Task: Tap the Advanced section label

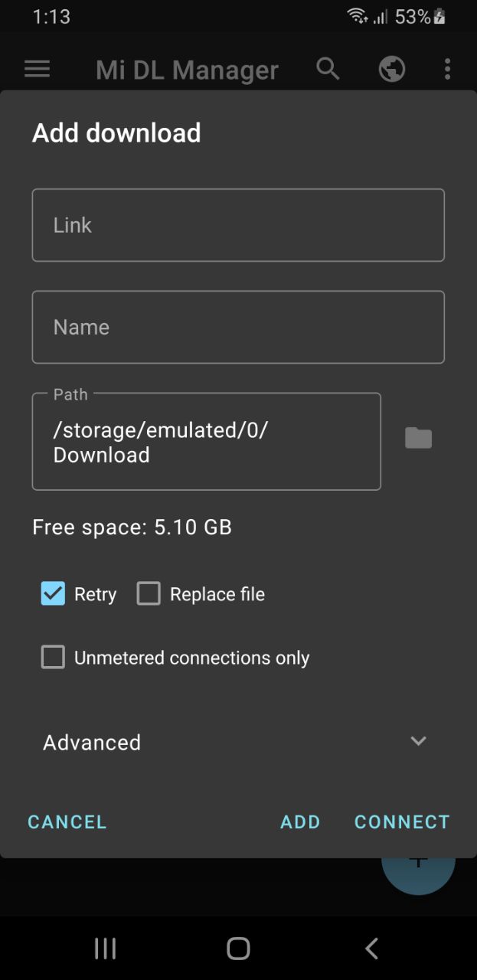Action: pyautogui.click(x=92, y=743)
